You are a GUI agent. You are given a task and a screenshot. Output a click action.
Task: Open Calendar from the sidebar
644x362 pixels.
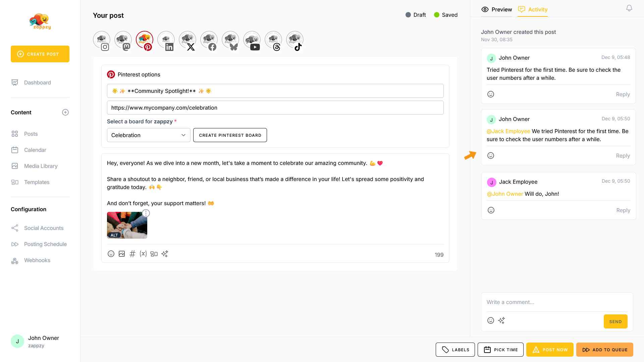coord(35,150)
